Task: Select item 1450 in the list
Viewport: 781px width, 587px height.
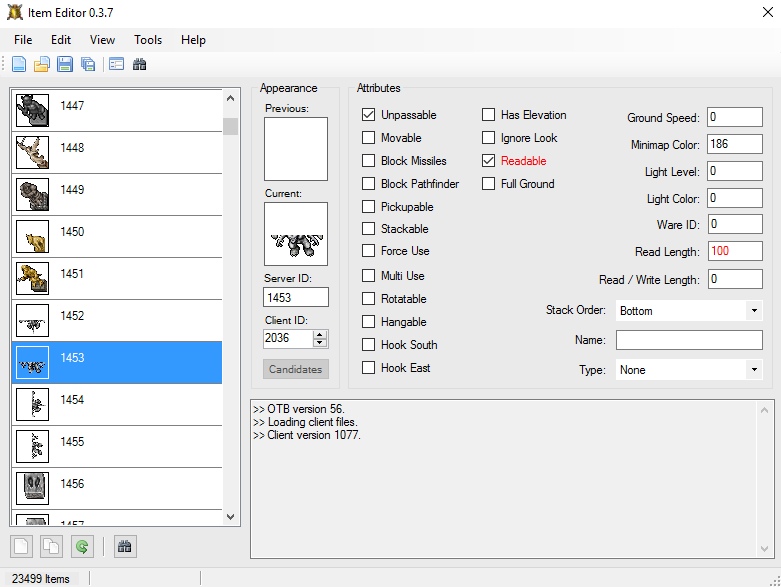Action: (117, 236)
